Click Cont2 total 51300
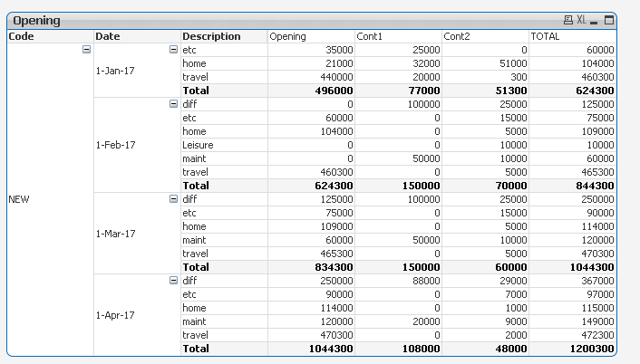The image size is (640, 364). [485, 91]
